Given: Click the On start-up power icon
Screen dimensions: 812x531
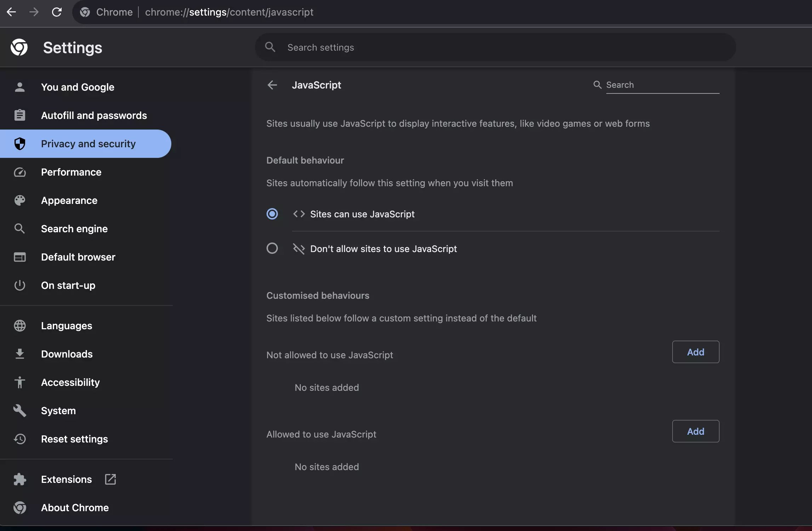Looking at the screenshot, I should click(18, 285).
